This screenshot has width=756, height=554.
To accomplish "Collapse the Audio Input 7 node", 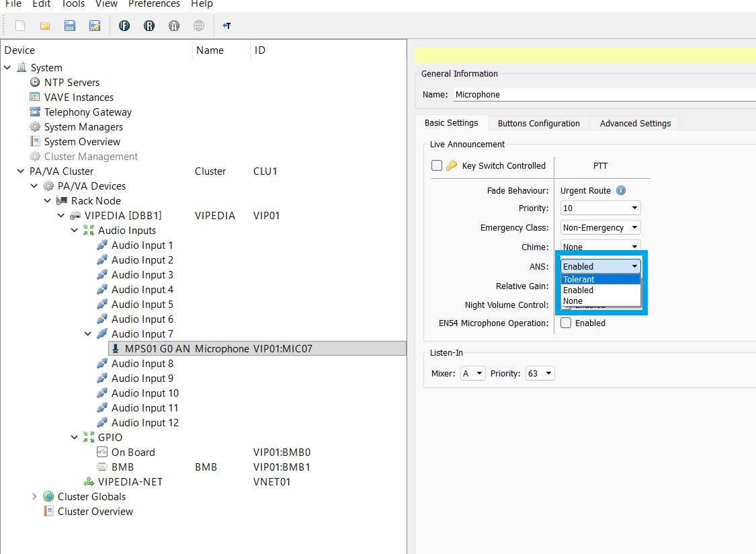I will pos(88,334).
